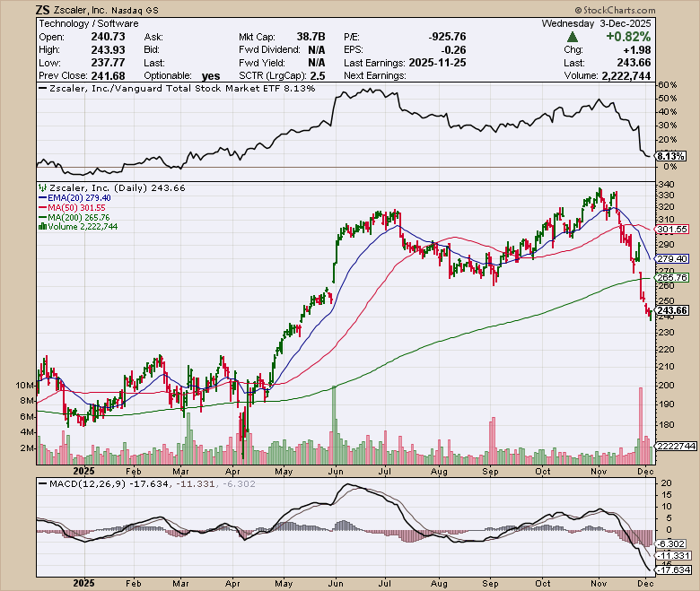Click the Chg value +1.98

pyautogui.click(x=637, y=49)
